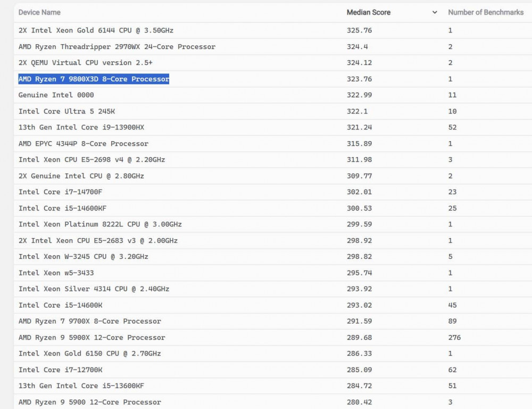Click Intel Core i5-14600KF device name
Screen dimensions: 532x409
[x=62, y=208]
